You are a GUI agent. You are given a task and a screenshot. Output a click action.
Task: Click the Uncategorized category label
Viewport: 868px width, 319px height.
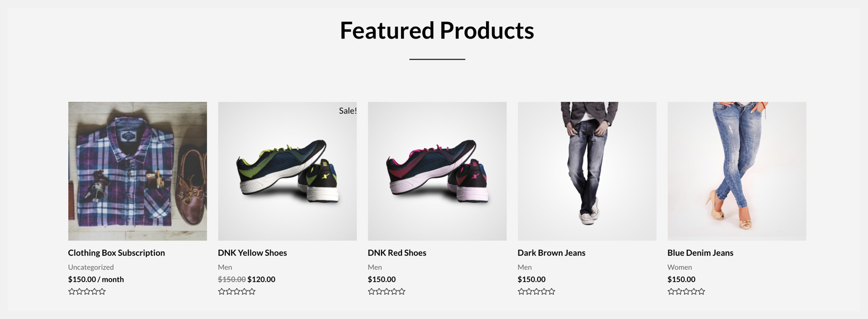[x=91, y=268]
